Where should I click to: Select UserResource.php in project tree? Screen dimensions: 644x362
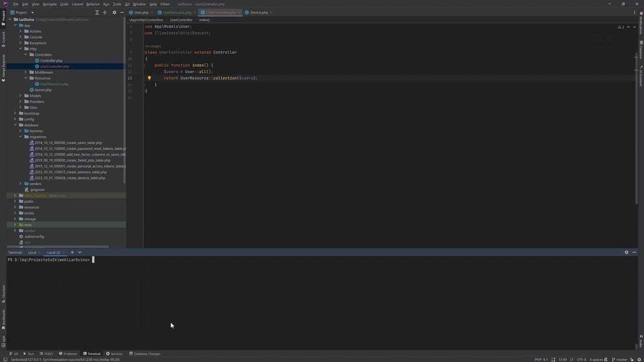coord(54,84)
